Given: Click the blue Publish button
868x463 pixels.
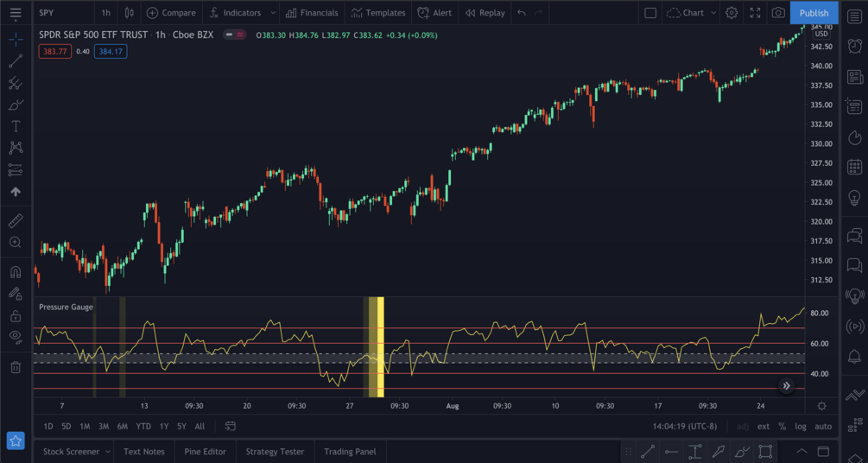Looking at the screenshot, I should click(x=814, y=13).
